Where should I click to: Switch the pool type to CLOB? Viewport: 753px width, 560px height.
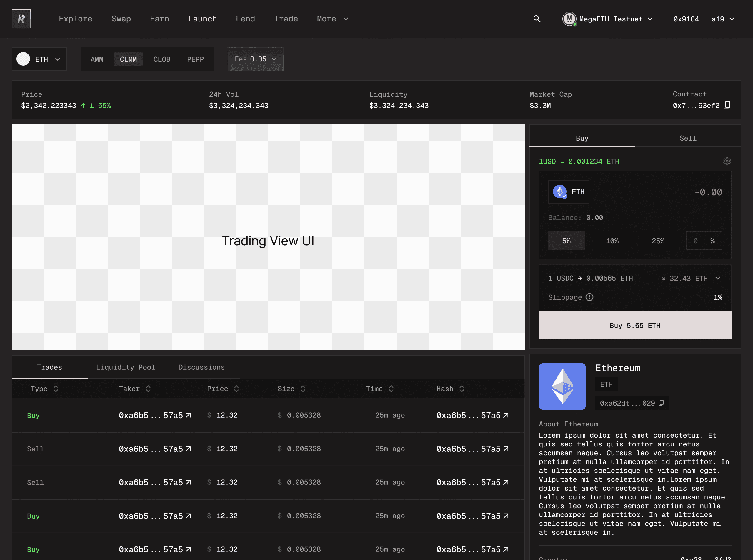[162, 59]
